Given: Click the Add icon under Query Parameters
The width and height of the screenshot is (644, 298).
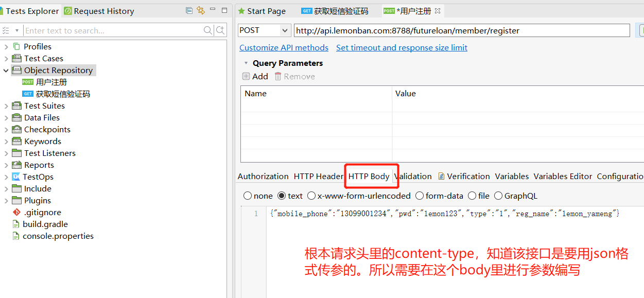Looking at the screenshot, I should coord(246,76).
